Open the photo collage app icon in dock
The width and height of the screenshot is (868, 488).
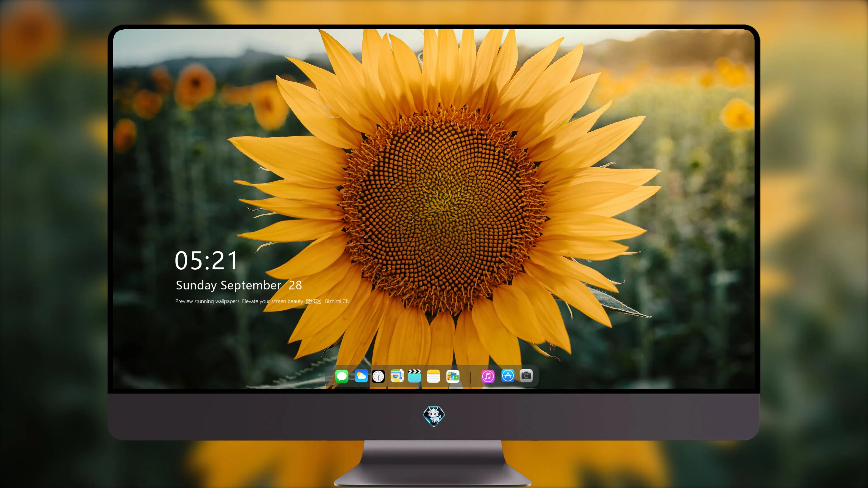[x=453, y=376]
